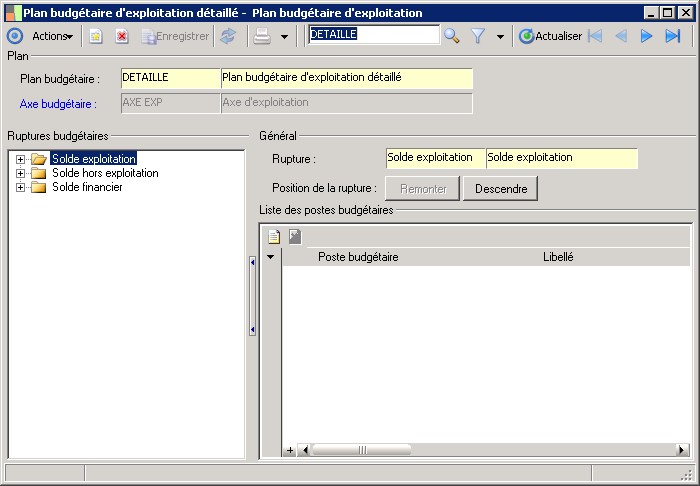Open the print options dropdown arrow
This screenshot has width=700, height=486.
pyautogui.click(x=284, y=37)
